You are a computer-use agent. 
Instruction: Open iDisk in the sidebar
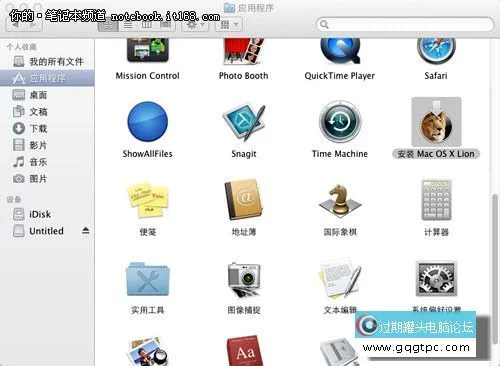pos(47,214)
